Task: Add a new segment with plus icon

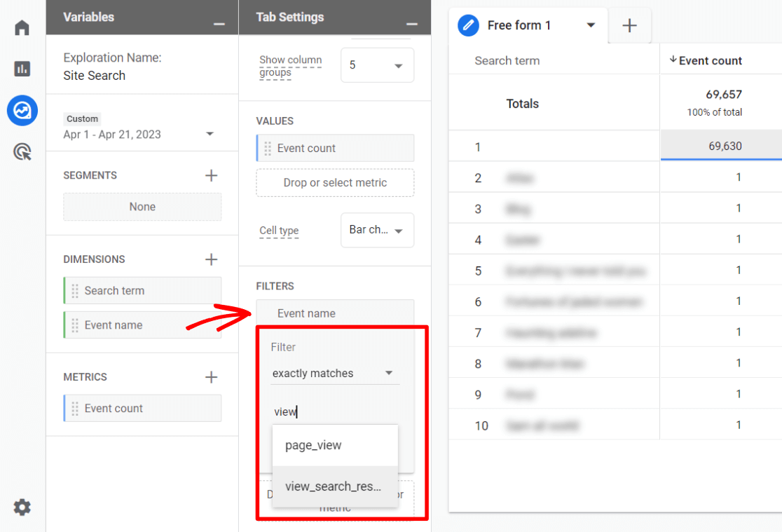Action: pyautogui.click(x=211, y=175)
